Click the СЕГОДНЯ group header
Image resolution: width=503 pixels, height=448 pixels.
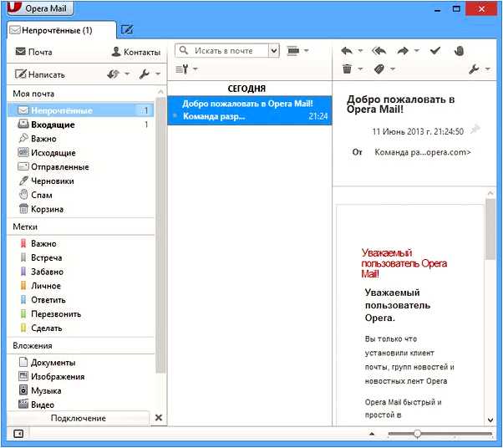pyautogui.click(x=246, y=89)
